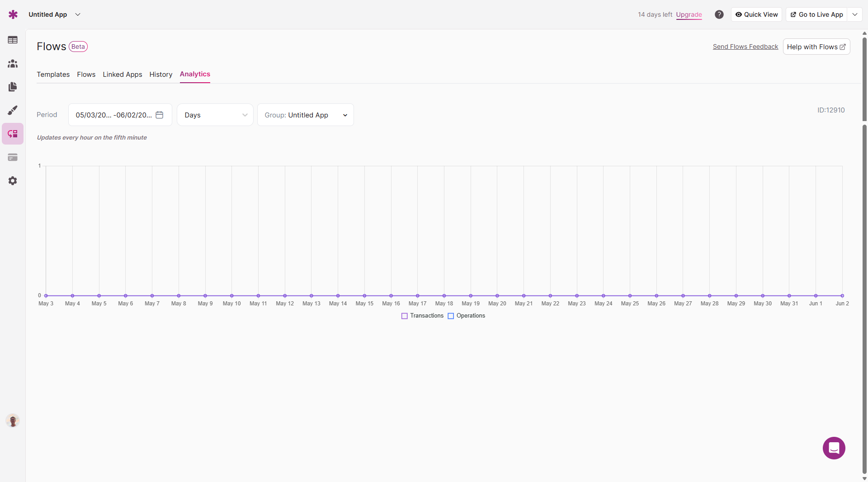Open the Design brush icon in sidebar
Viewport: 868px width, 482px height.
pos(13,110)
